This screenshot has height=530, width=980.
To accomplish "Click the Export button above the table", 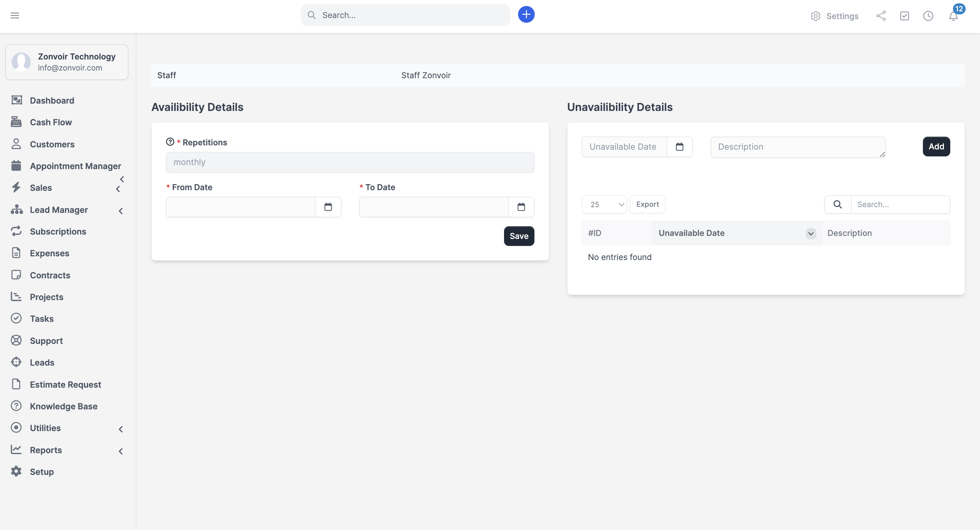I will (648, 205).
